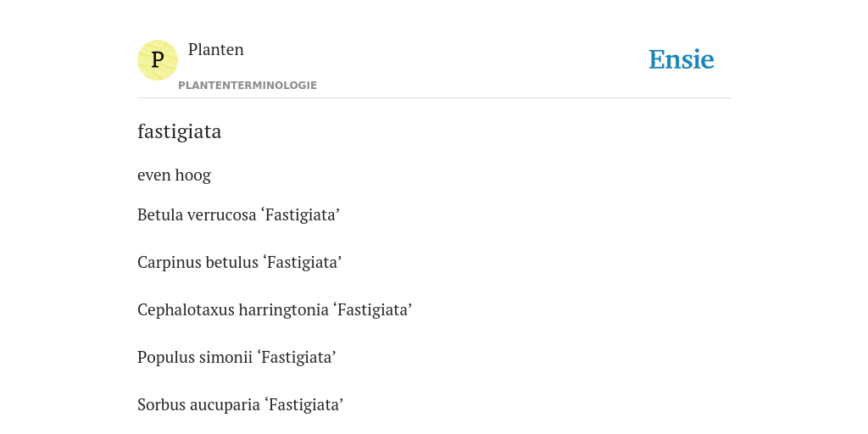Open the Ensie logo link

681,59
